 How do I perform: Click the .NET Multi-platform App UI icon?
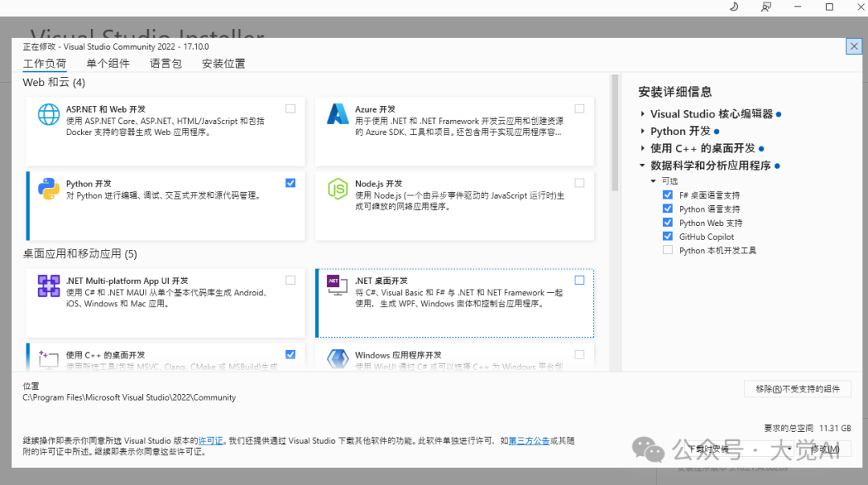pyautogui.click(x=49, y=286)
